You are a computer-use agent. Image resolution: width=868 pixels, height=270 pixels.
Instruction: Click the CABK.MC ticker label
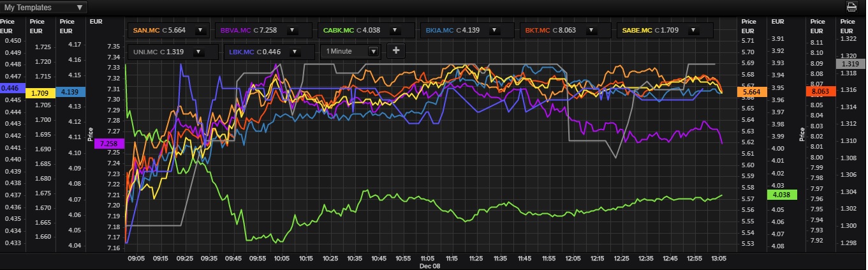(339, 30)
